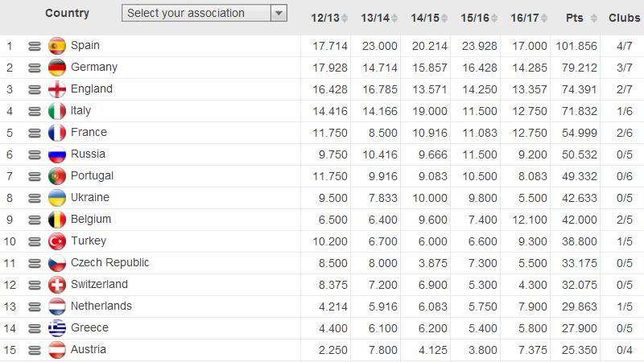This screenshot has height=362, width=644.
Task: Click Spain's total points 101.856
Action: tap(576, 46)
